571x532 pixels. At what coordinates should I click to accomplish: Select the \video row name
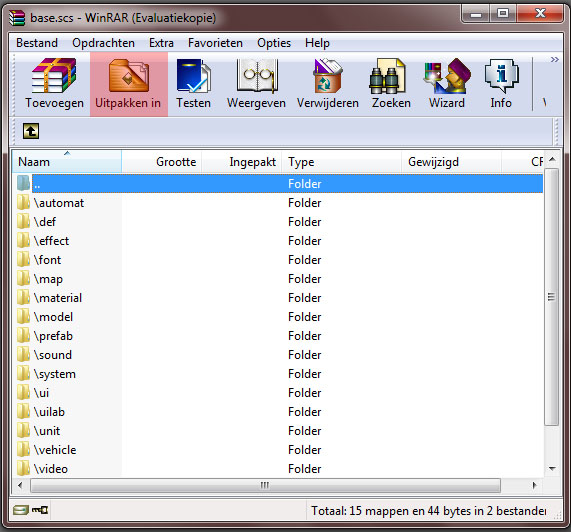[51, 469]
